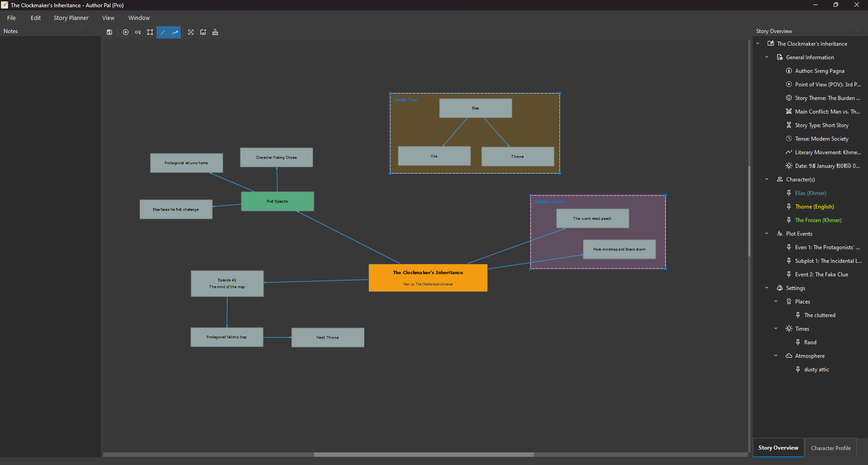Select the curved arrow connector tool

coord(175,32)
